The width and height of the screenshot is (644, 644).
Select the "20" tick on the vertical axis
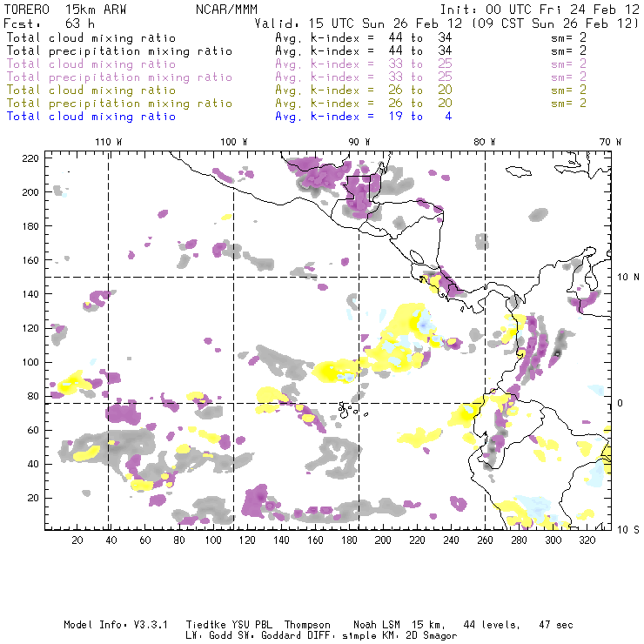coord(33,498)
